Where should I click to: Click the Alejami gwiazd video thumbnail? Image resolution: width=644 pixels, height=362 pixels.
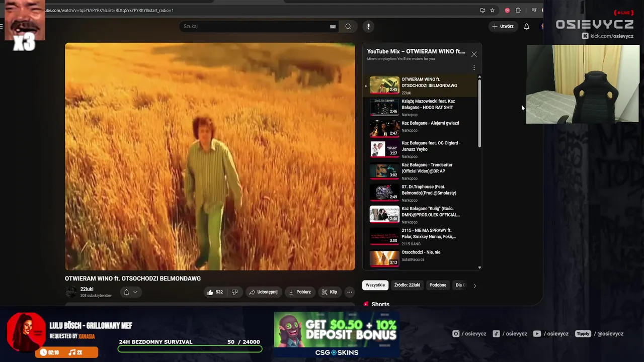click(x=384, y=128)
